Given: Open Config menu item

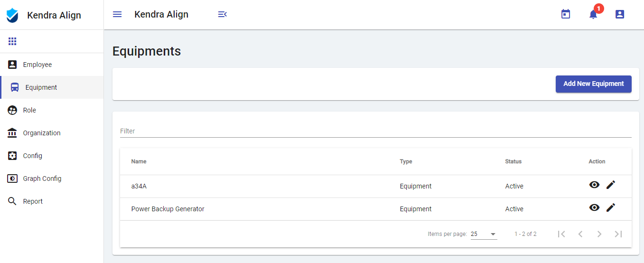Looking at the screenshot, I should pos(52,156).
